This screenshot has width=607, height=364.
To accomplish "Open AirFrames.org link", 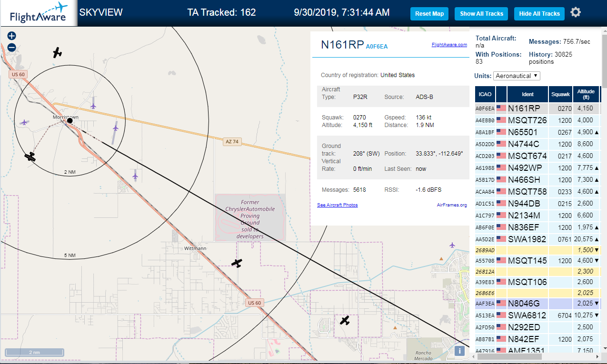I will (x=452, y=205).
